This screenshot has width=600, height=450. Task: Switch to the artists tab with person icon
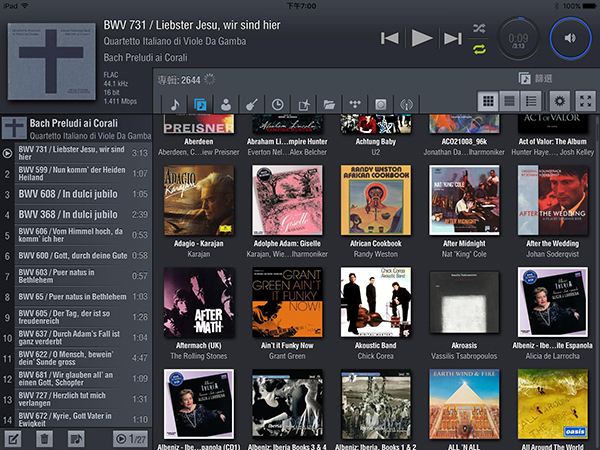[x=226, y=104]
